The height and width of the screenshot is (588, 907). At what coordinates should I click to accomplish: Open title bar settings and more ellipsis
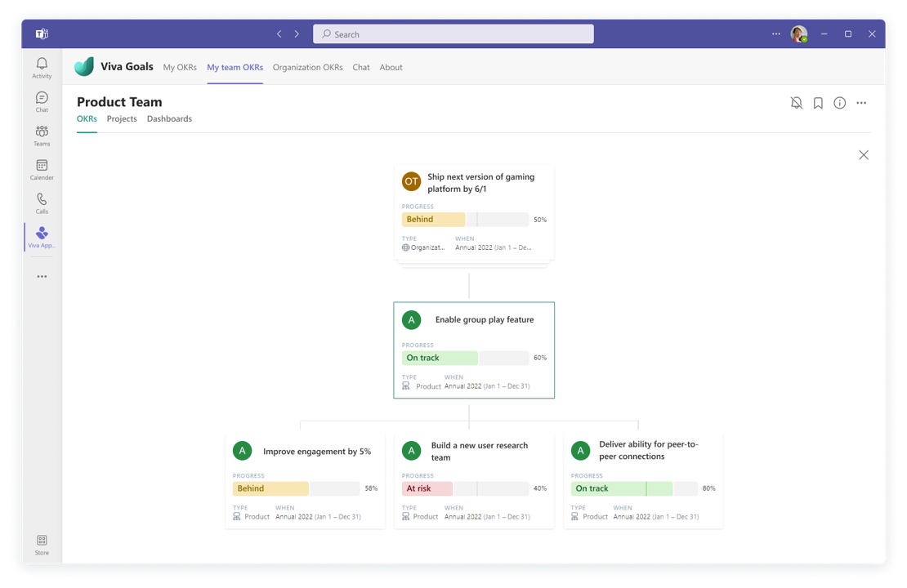pos(775,34)
